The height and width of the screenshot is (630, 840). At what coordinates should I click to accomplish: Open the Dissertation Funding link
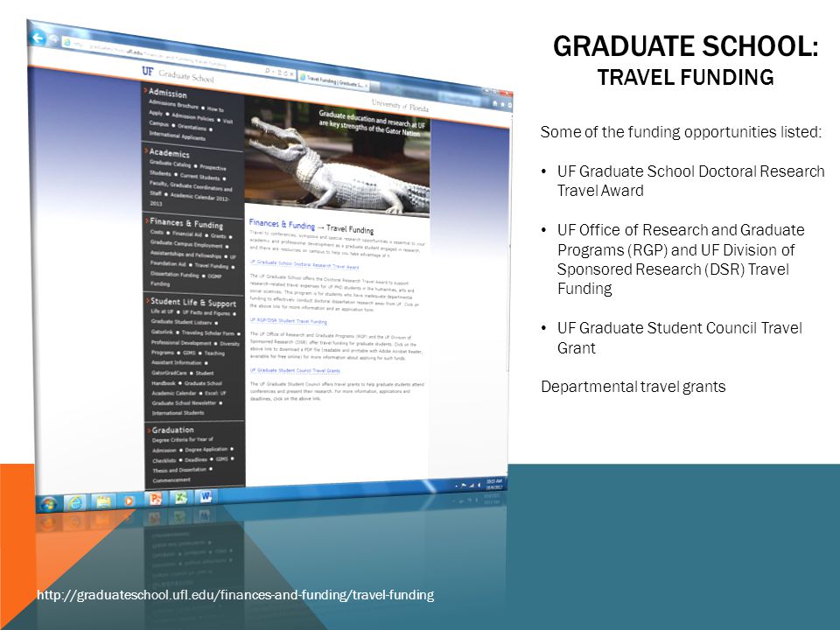[x=175, y=274]
